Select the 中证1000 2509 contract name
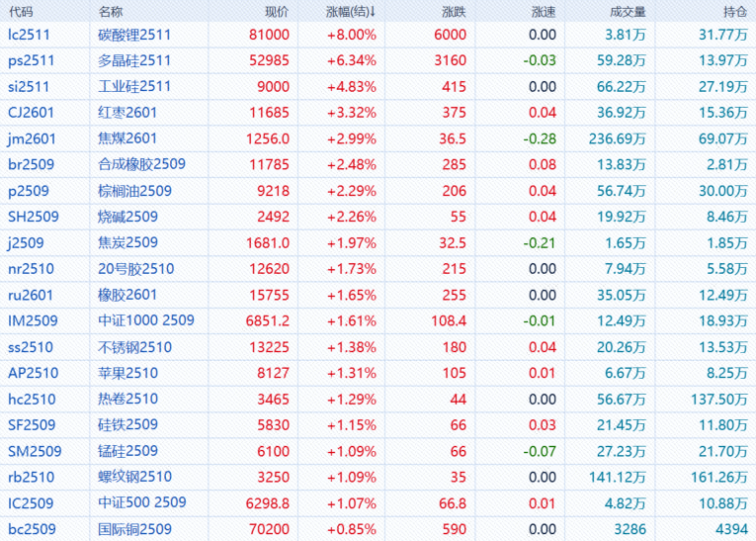 pyautogui.click(x=146, y=320)
